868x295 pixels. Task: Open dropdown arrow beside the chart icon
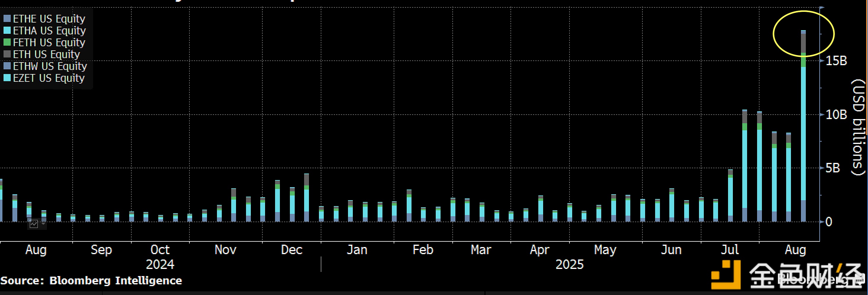[x=43, y=224]
